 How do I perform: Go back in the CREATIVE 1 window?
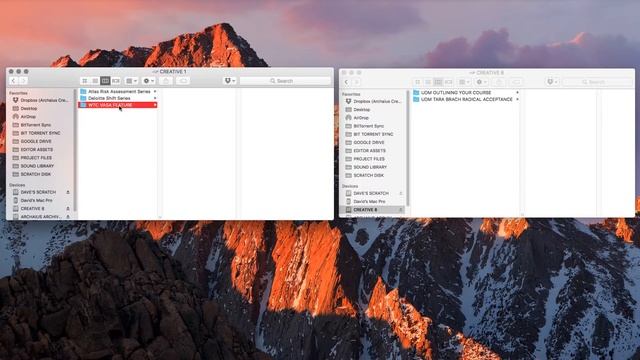coord(13,81)
